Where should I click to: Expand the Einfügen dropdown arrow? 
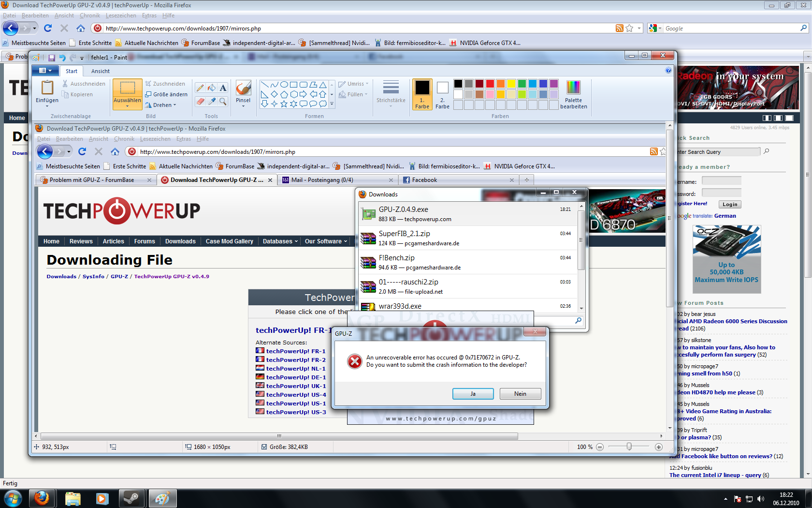[x=47, y=106]
